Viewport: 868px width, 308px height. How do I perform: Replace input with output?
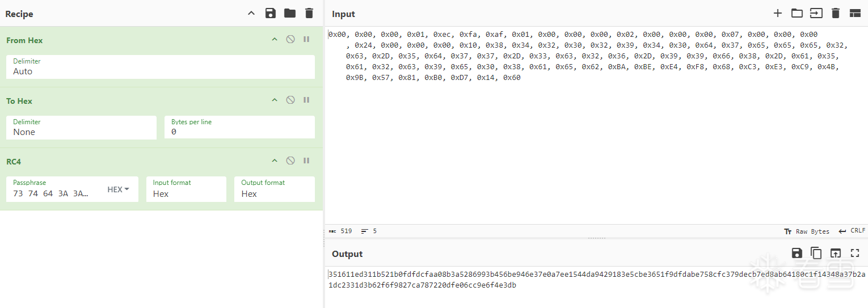pyautogui.click(x=836, y=254)
